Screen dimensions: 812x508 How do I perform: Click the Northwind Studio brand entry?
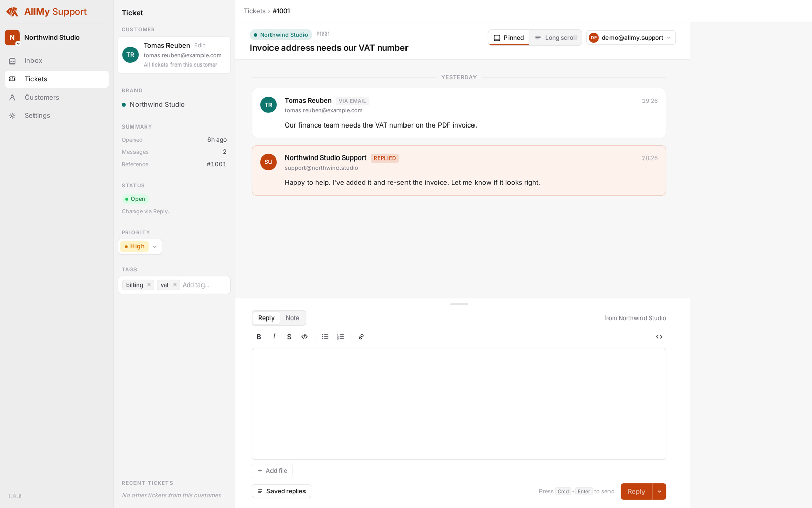click(x=153, y=105)
